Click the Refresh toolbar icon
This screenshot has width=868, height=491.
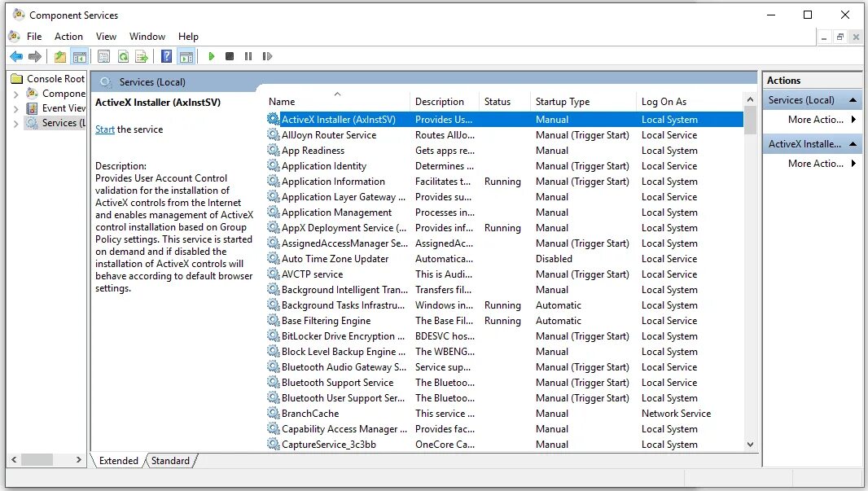(x=123, y=56)
